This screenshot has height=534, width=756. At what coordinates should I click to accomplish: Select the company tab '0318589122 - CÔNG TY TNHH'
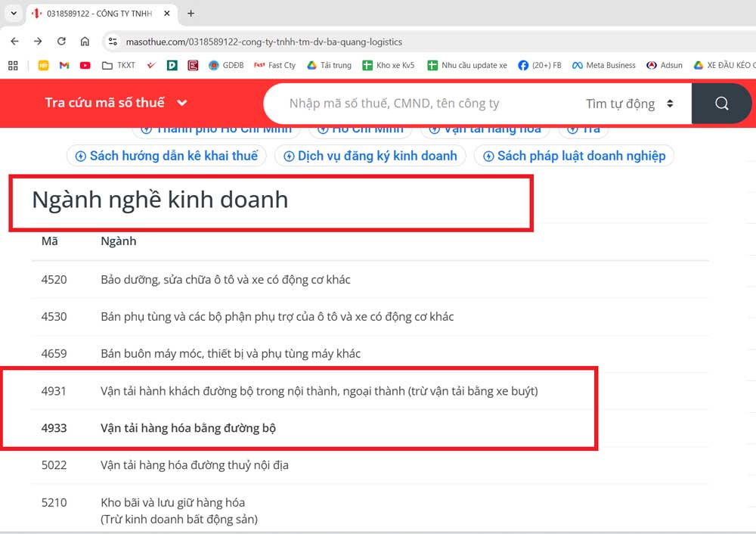click(x=91, y=13)
